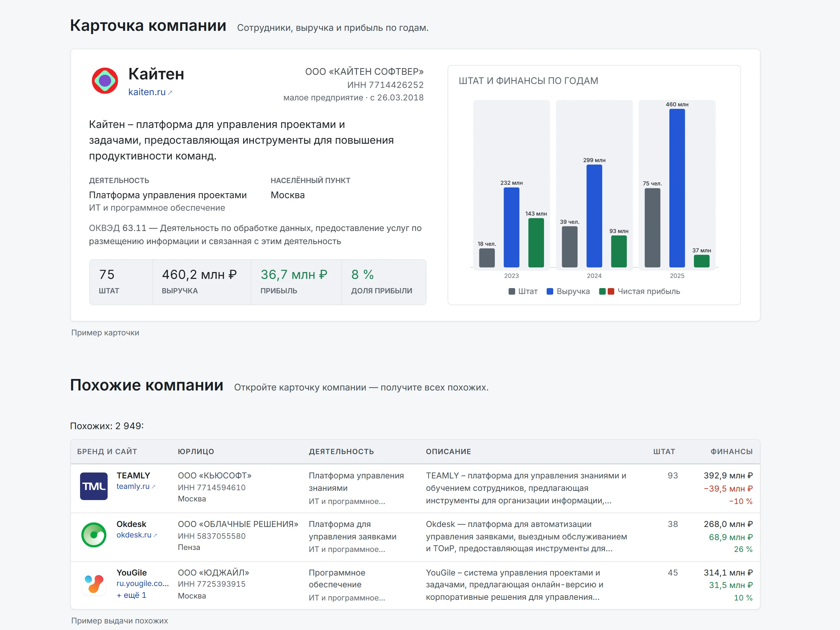Click the '460,2 млн ₽' revenue value
Viewport: 840px width, 630px height.
click(199, 275)
